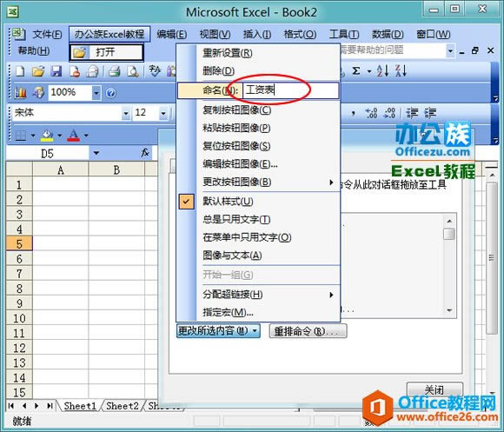Switch to the Sheet2 tab
504x432 pixels.
coord(123,406)
